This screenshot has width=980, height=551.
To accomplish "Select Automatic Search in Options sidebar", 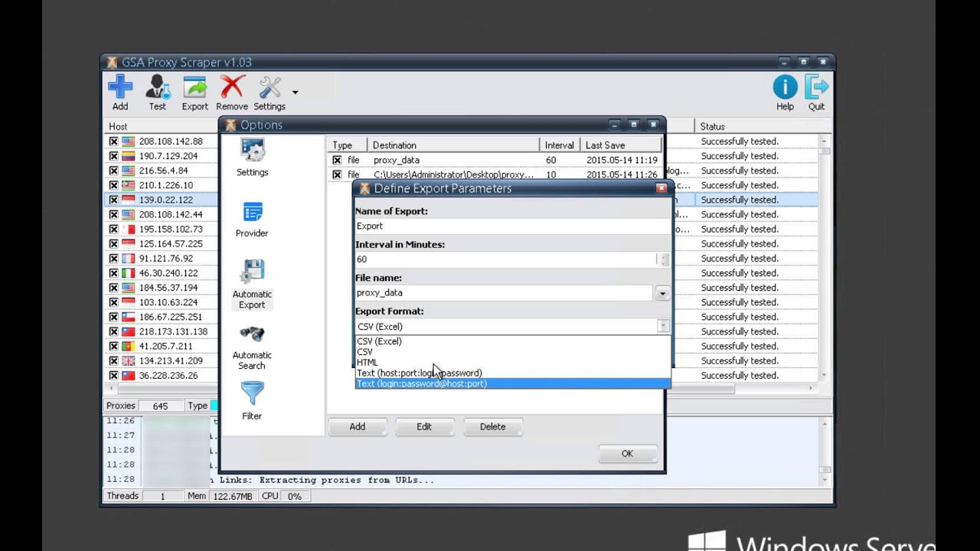I will (252, 348).
